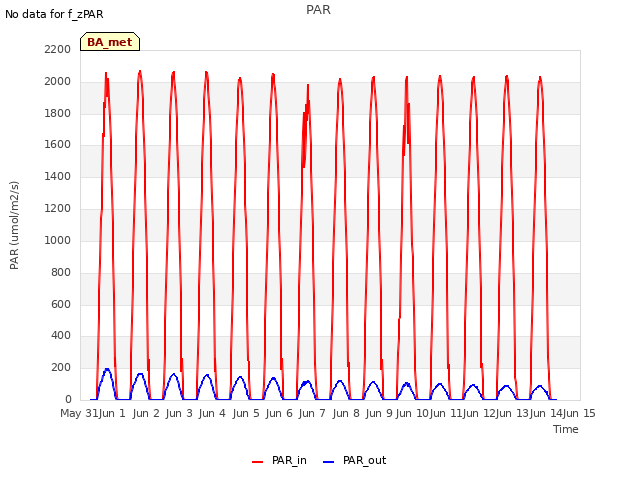The width and height of the screenshot is (640, 480).
Task: Click the first PAR_out blue peak near 200
Action: pyautogui.click(x=107, y=369)
